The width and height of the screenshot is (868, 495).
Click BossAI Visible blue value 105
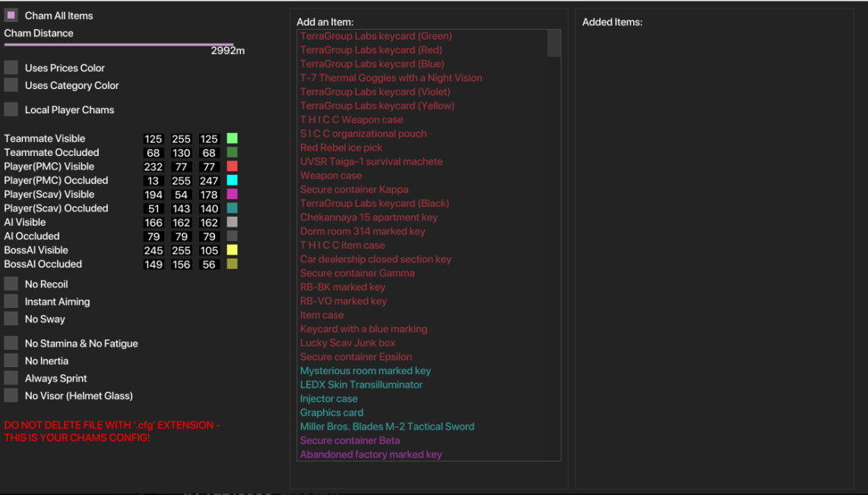coord(209,250)
